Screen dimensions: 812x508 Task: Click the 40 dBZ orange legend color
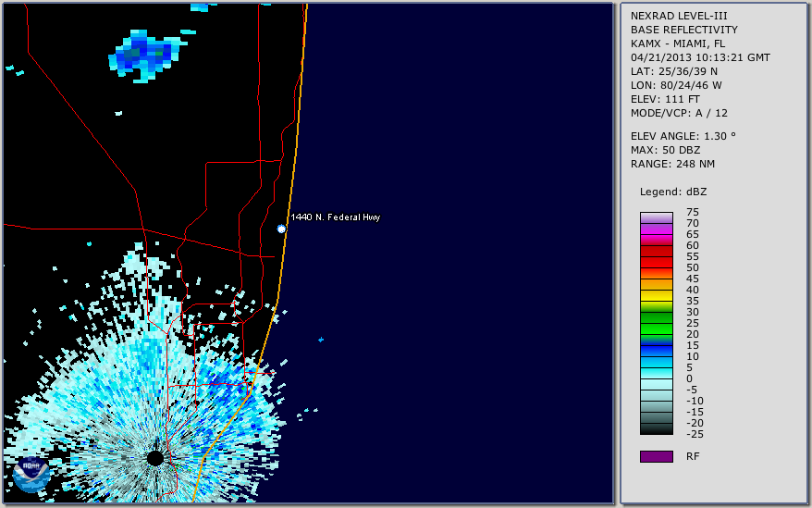(656, 285)
